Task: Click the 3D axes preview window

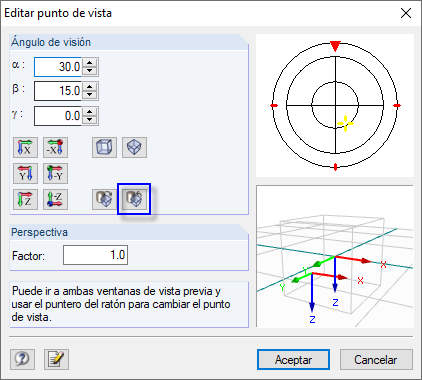Action: (x=335, y=256)
